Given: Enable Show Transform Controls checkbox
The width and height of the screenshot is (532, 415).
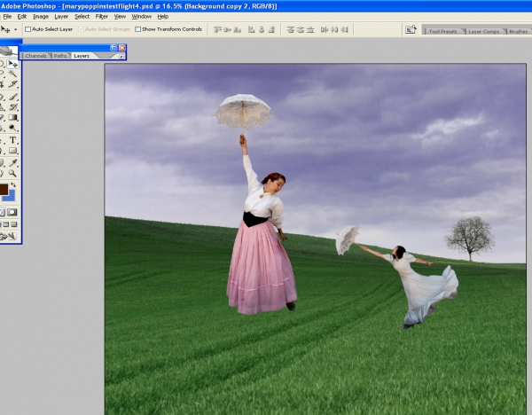Looking at the screenshot, I should (x=137, y=29).
